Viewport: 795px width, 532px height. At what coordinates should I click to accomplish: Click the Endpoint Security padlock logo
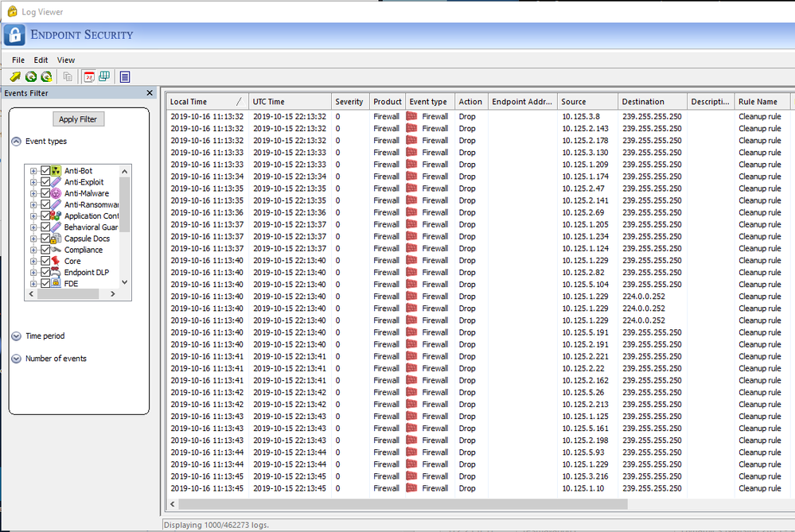[14, 35]
